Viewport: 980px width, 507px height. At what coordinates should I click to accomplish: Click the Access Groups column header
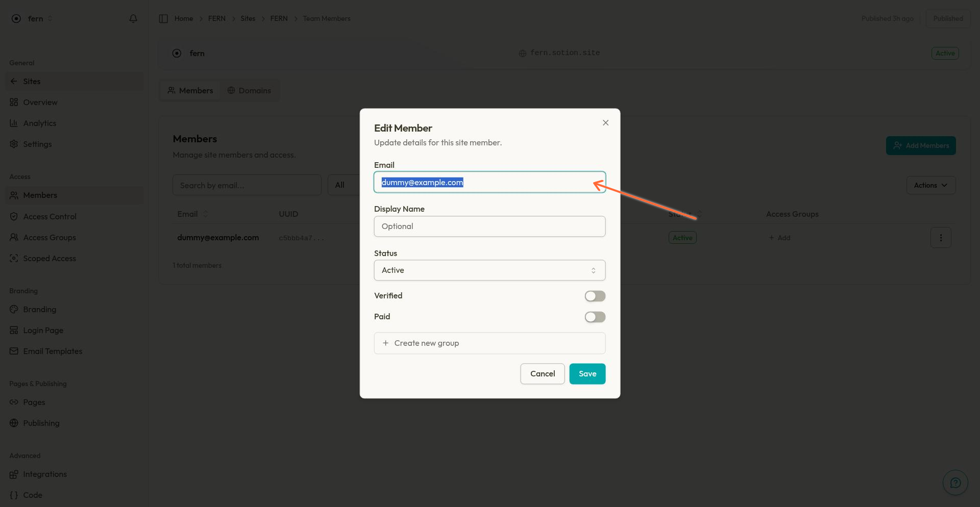792,214
